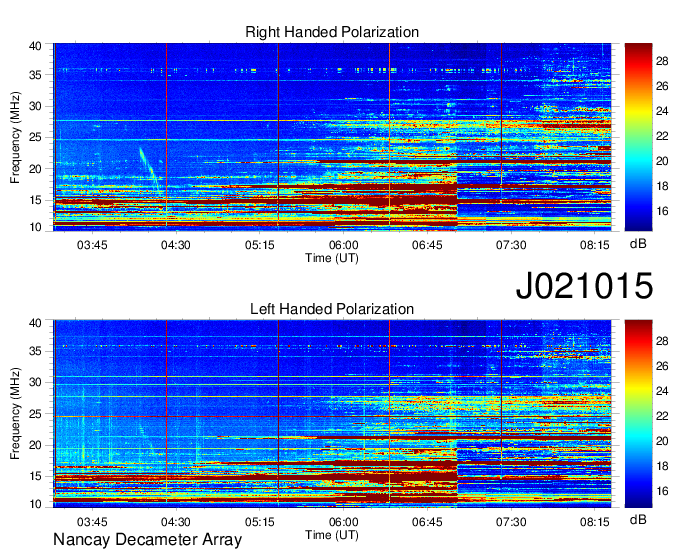Viewport: 680px width, 552px height.
Task: Click the 06:00 time tick of Right Handed plot
Action: [x=343, y=245]
